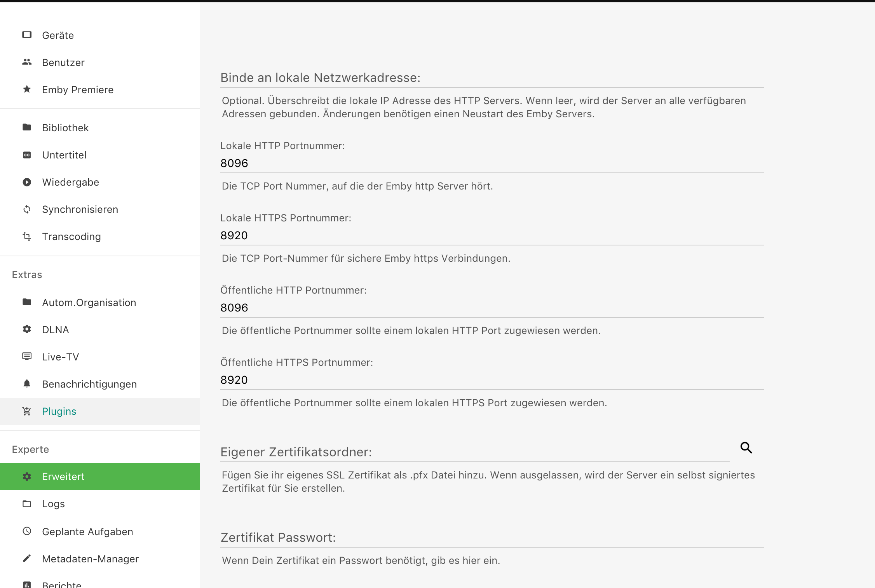Select the highlighted Erweitert item
The image size is (875, 588).
click(x=100, y=477)
